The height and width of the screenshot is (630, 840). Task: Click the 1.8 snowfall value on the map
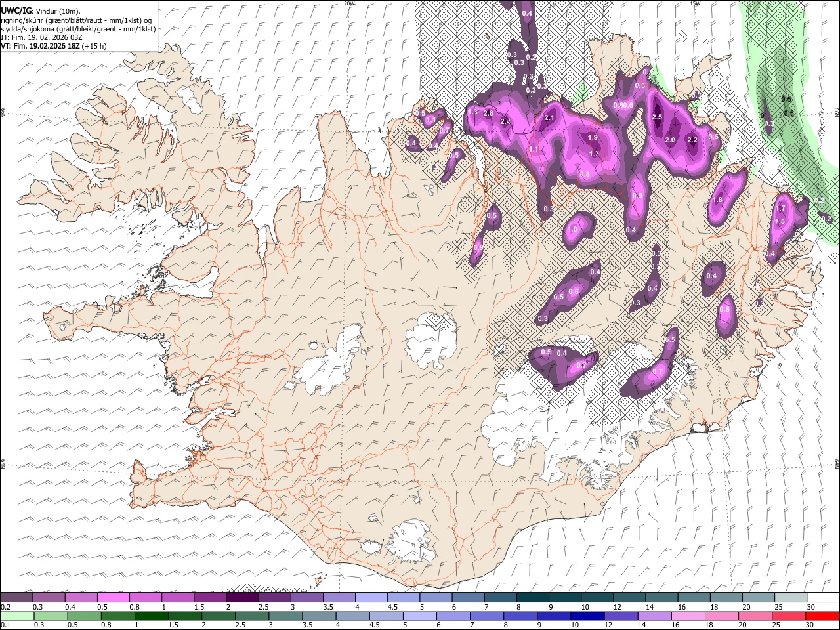717,200
